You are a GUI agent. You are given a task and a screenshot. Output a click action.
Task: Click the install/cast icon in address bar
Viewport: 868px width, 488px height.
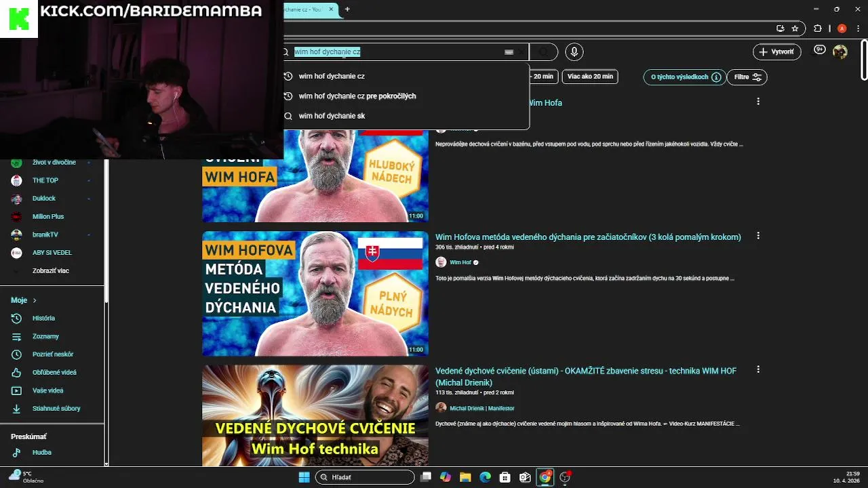781,28
